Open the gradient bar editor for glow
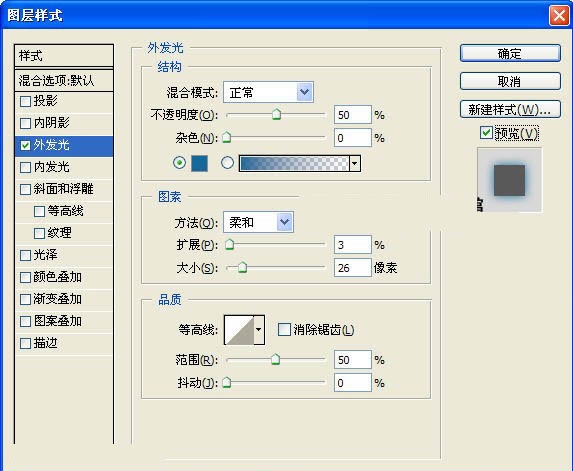 tap(294, 163)
